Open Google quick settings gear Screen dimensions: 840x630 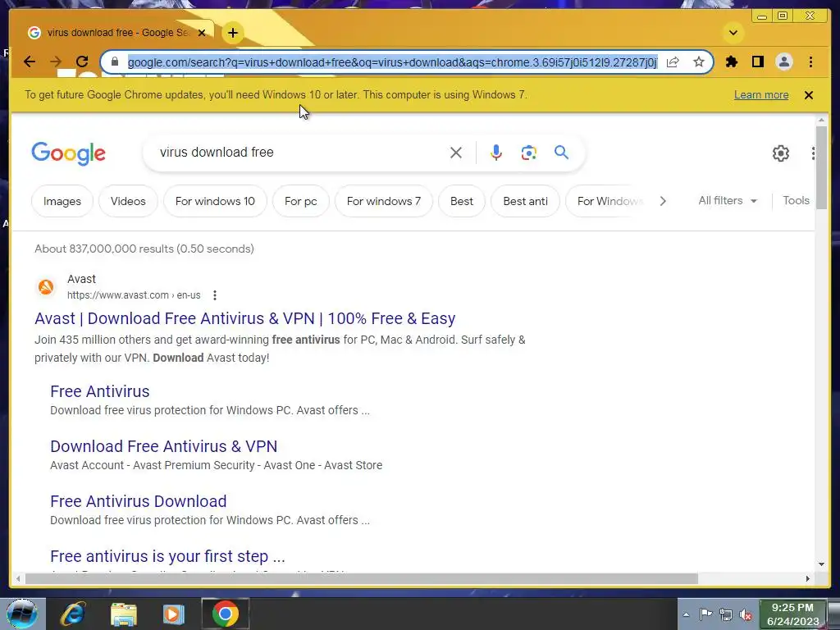781,153
